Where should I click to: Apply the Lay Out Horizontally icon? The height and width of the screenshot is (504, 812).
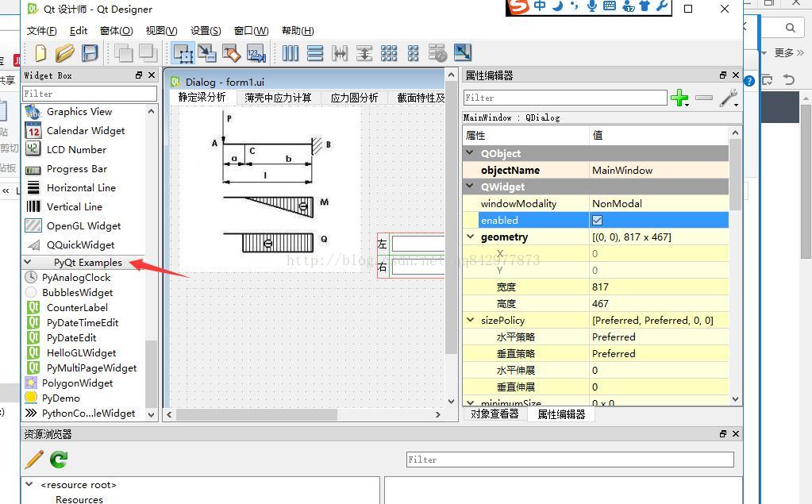[291, 53]
